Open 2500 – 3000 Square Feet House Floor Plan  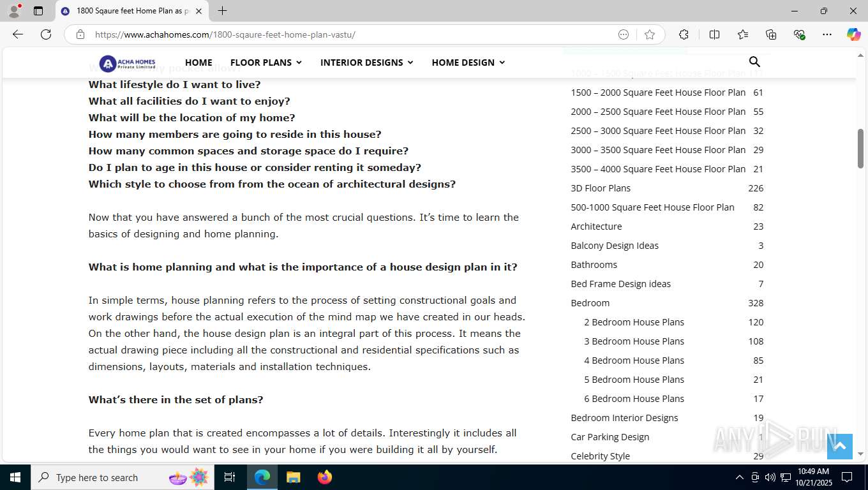658,131
